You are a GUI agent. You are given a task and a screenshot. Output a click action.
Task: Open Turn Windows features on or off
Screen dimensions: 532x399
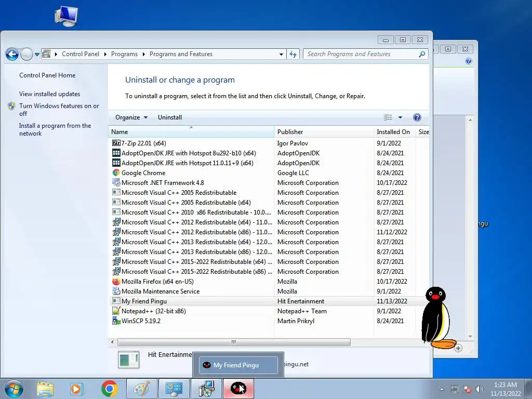pyautogui.click(x=59, y=110)
